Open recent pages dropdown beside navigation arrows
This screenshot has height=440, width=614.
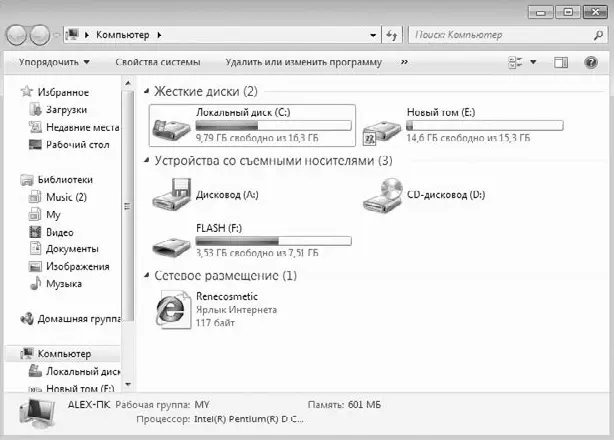pyautogui.click(x=56, y=35)
